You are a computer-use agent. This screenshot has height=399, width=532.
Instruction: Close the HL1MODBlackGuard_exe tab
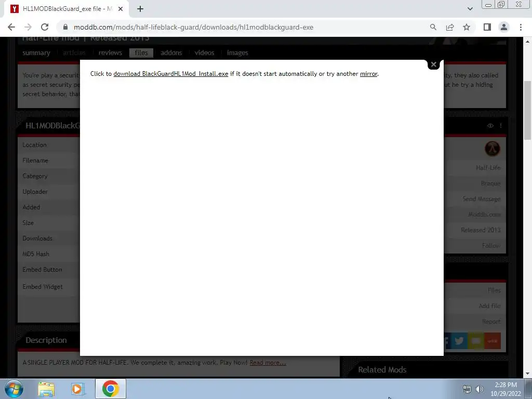click(x=121, y=9)
